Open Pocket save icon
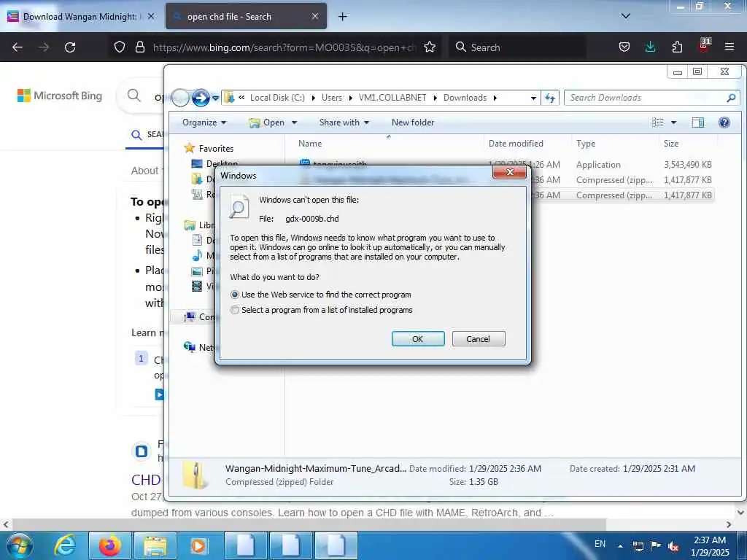The height and width of the screenshot is (560, 747). [x=624, y=47]
